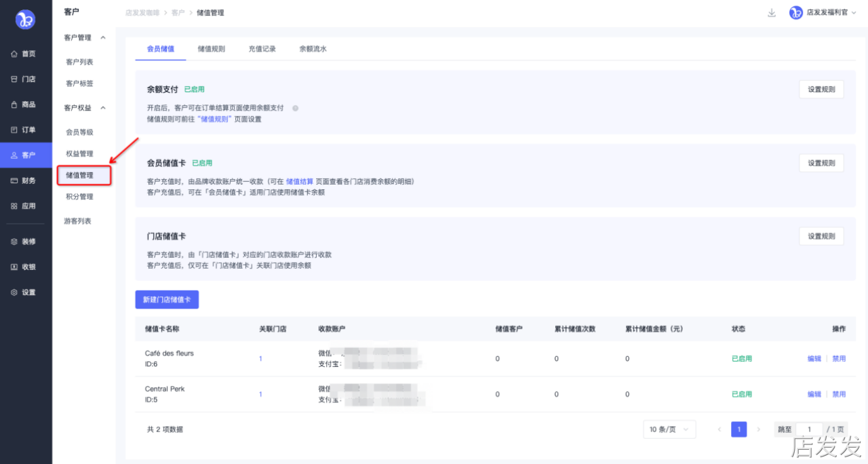
Task: Click the 已启用 status of Café des fleurs
Action: (742, 359)
